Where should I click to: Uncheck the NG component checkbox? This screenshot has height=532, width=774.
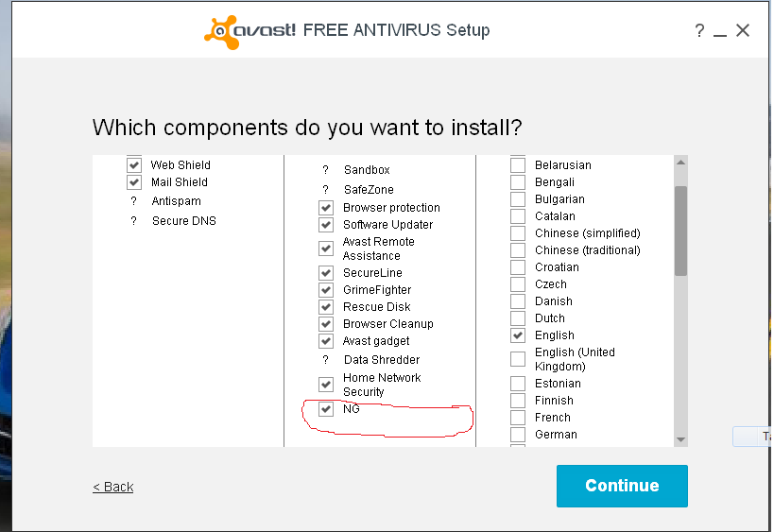pos(326,409)
